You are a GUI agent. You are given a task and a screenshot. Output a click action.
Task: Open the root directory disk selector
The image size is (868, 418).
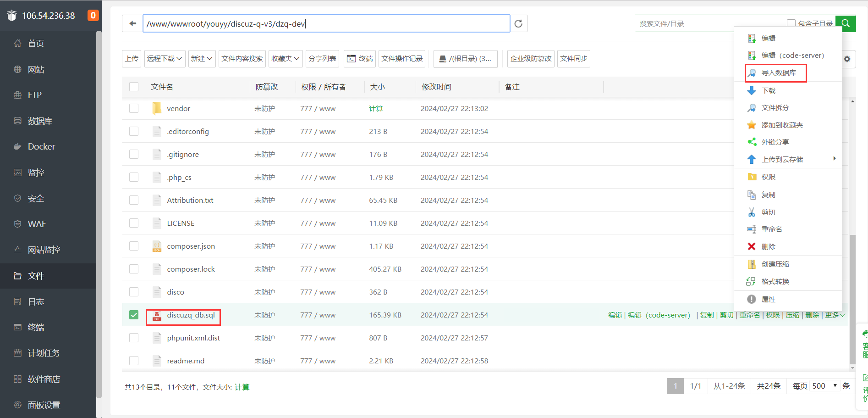click(x=466, y=59)
